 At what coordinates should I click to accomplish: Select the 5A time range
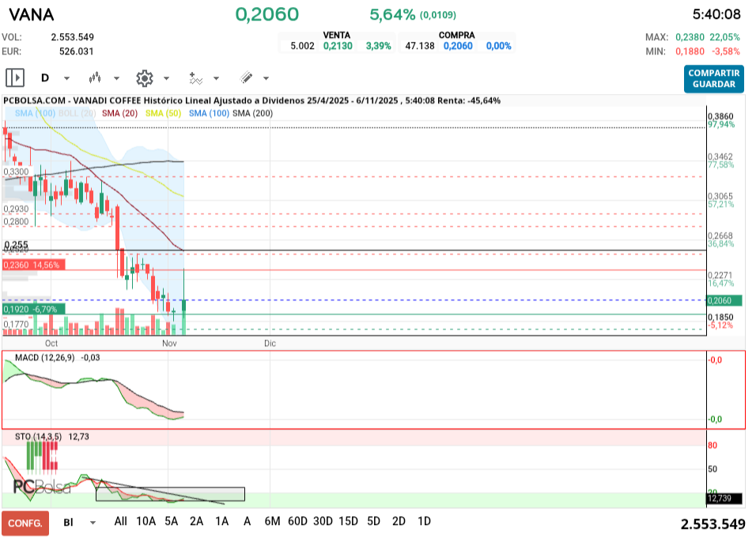point(171,521)
